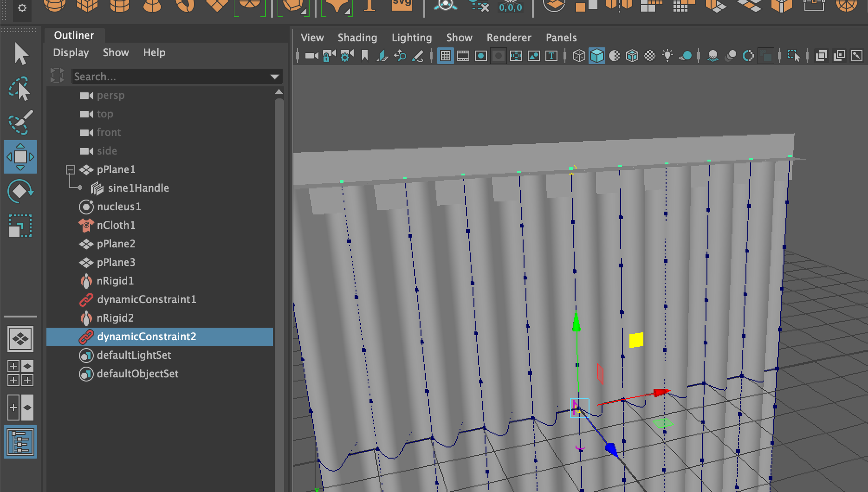
Task: Open the viewport Lighting menu
Action: [x=412, y=38]
